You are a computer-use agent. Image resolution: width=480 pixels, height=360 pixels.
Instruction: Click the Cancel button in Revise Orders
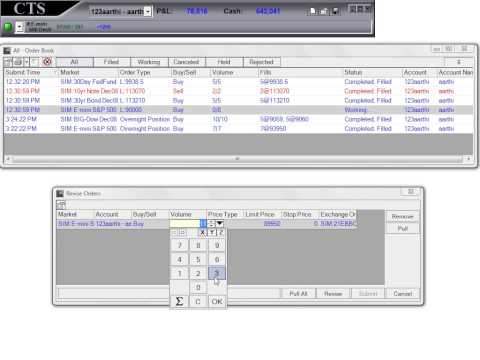402,294
